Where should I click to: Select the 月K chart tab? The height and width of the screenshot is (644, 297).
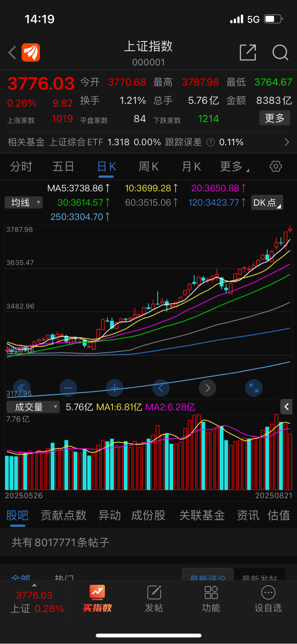coord(191,167)
